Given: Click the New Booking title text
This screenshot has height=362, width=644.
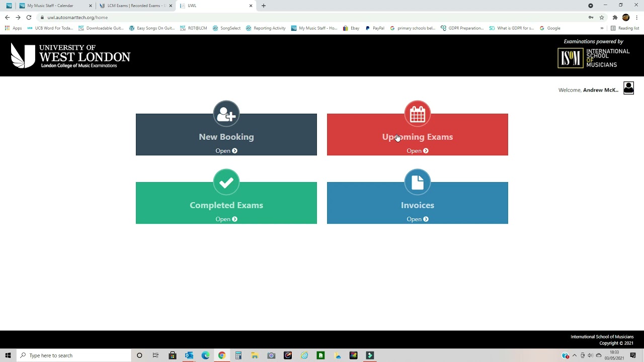Looking at the screenshot, I should point(226,137).
